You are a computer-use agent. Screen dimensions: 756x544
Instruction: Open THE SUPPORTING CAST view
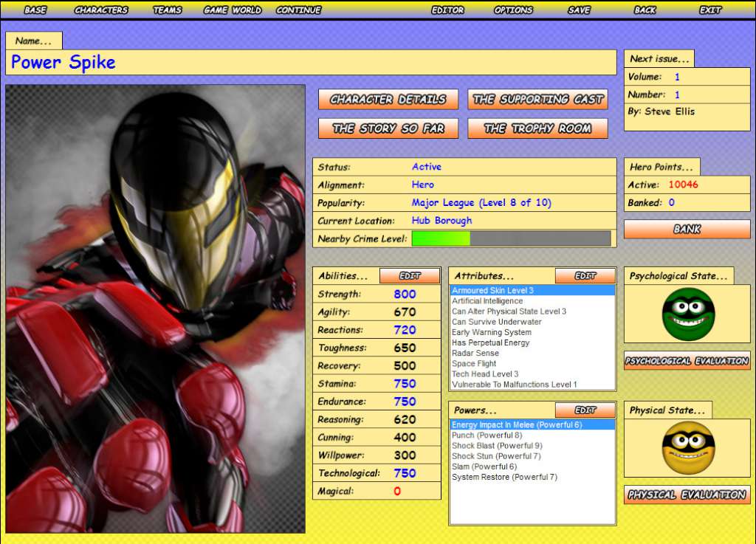point(537,100)
